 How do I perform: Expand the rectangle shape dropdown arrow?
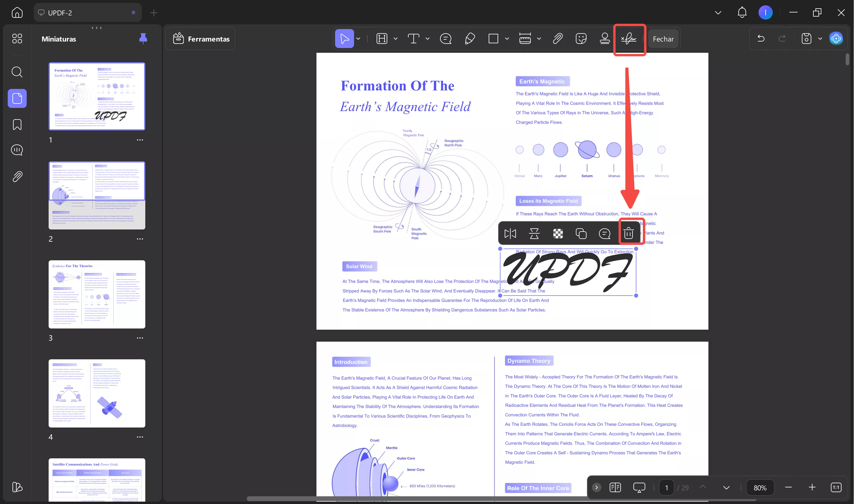507,39
